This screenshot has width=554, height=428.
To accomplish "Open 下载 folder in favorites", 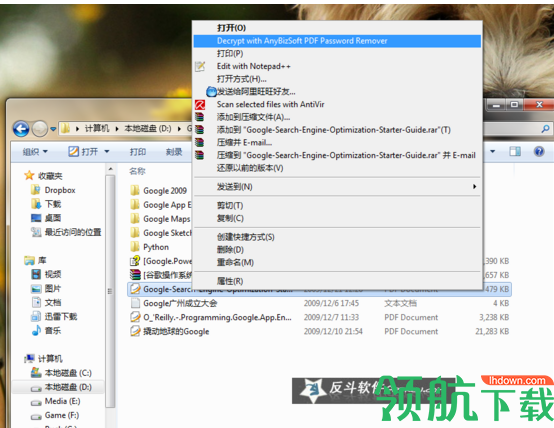I will [46, 204].
